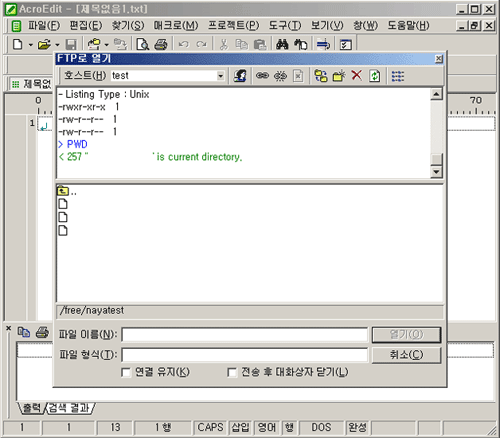This screenshot has height=438, width=500.
Task: Click the '/free/nayatest' path text
Action: pyautogui.click(x=92, y=310)
